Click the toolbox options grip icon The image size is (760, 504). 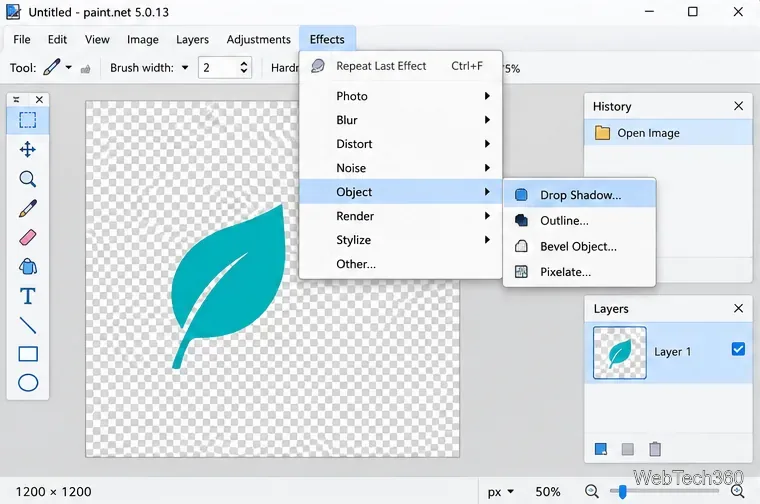[16, 99]
